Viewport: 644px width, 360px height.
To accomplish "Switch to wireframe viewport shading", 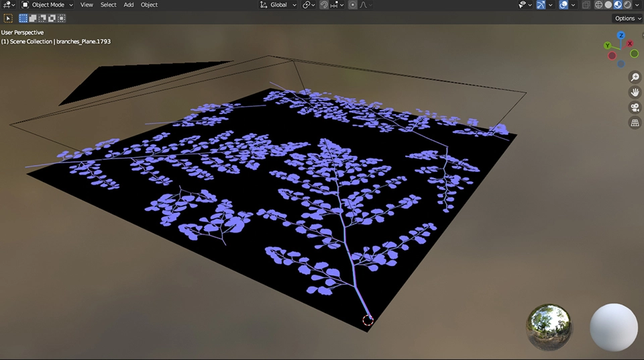I will pos(598,5).
